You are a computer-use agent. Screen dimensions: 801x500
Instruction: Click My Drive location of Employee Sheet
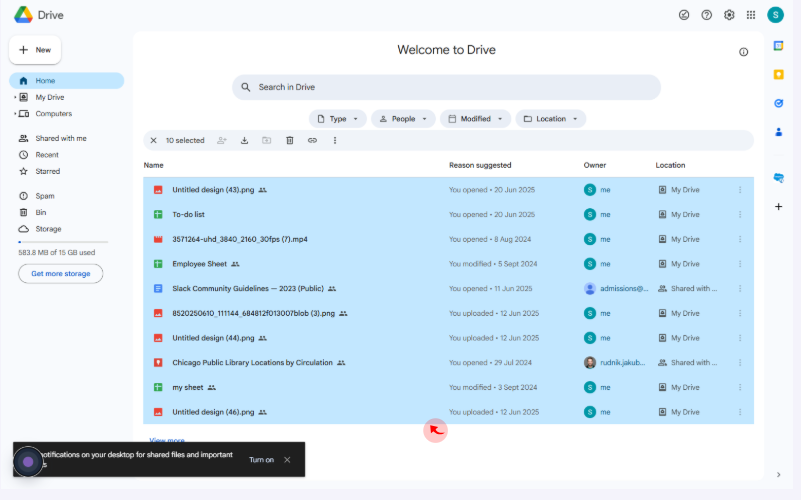tap(679, 264)
